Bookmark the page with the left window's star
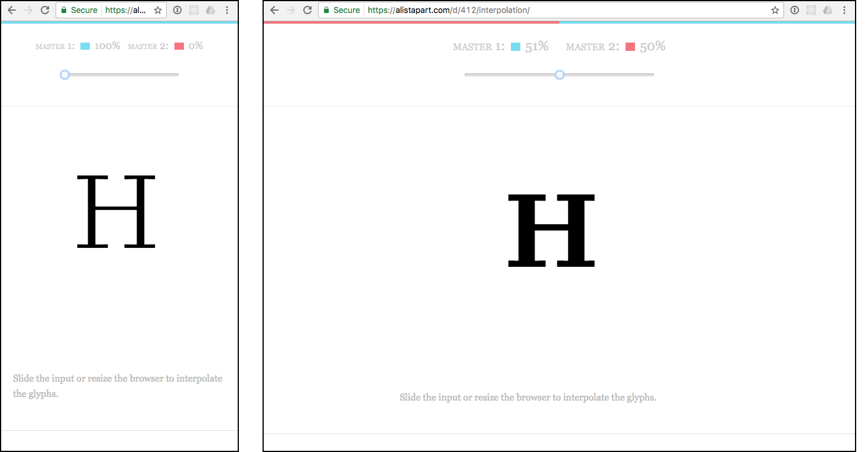The width and height of the screenshot is (868, 452). tap(158, 11)
